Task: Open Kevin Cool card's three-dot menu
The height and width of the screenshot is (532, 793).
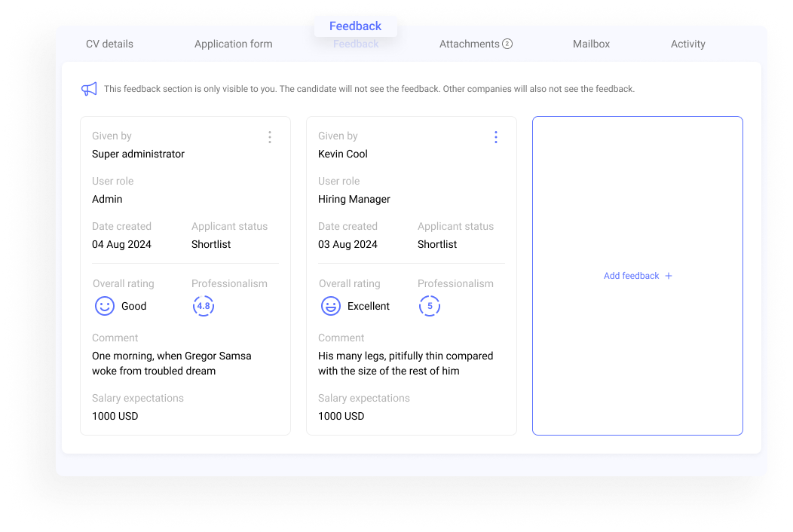Action: 495,137
